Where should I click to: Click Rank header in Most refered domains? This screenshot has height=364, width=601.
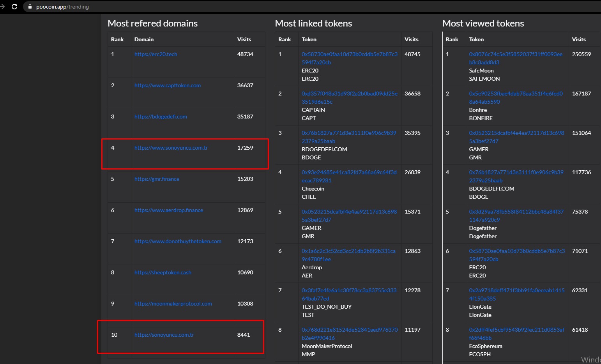pos(117,39)
